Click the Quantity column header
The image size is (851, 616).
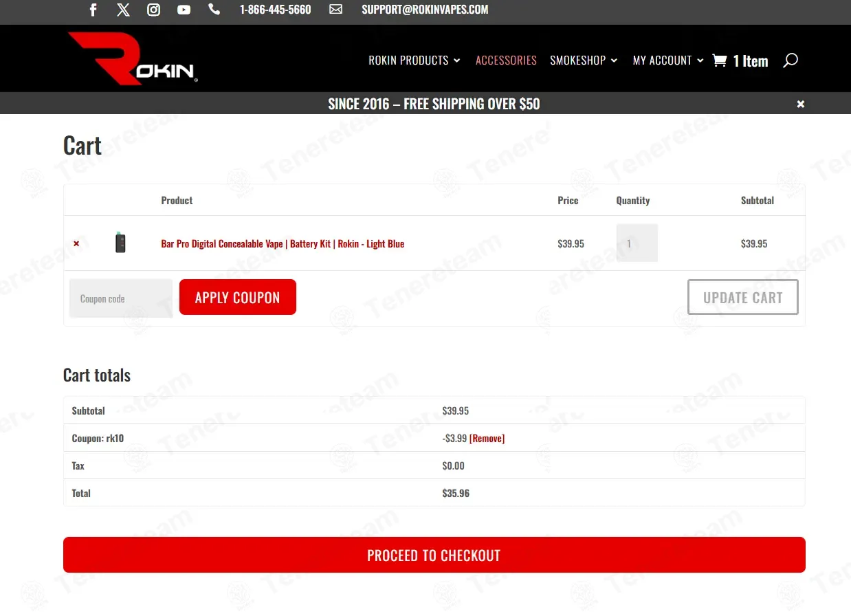tap(632, 200)
